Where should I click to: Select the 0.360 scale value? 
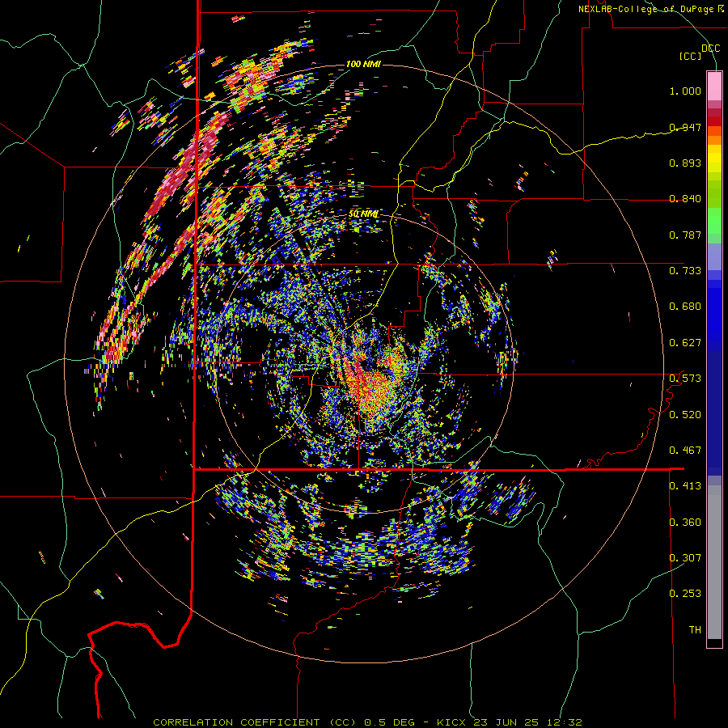685,523
